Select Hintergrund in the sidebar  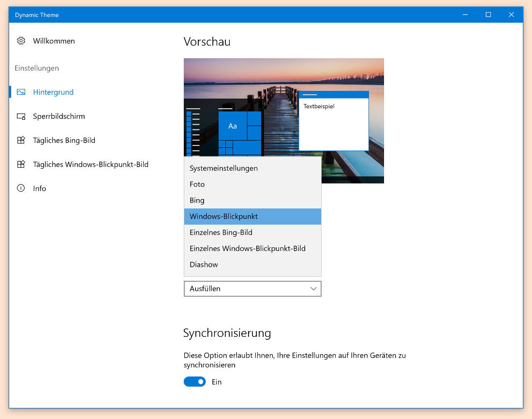click(53, 92)
